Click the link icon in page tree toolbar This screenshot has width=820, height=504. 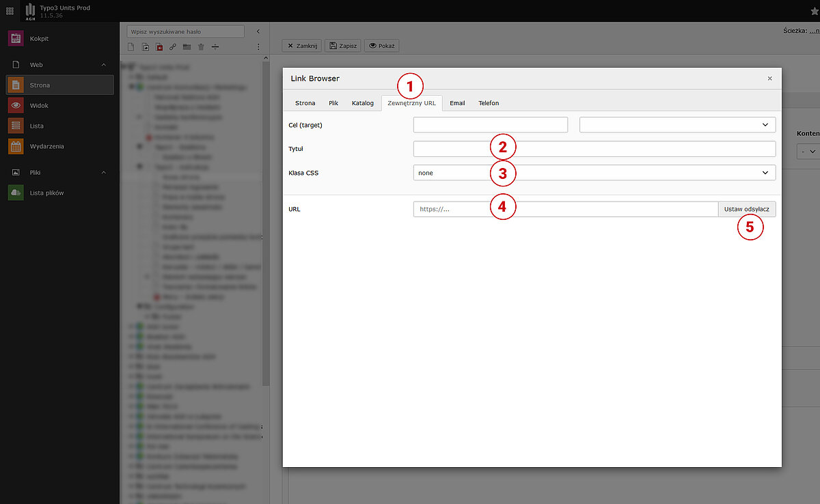click(x=173, y=47)
